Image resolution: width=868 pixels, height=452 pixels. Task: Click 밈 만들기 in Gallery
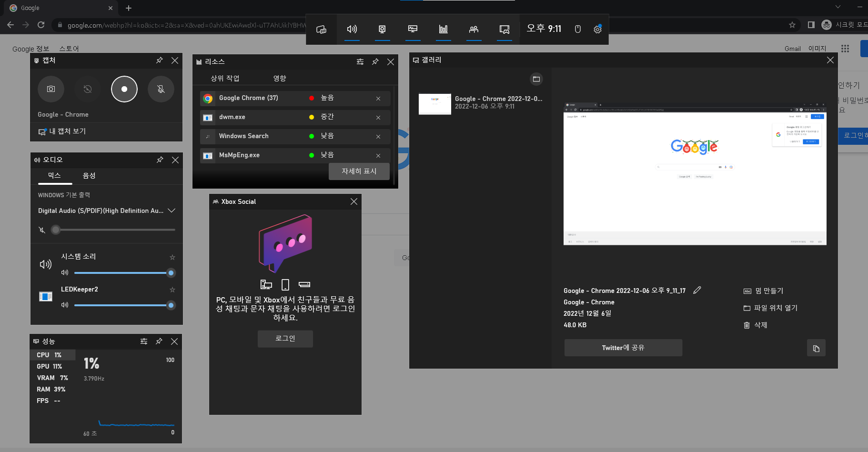tap(763, 291)
